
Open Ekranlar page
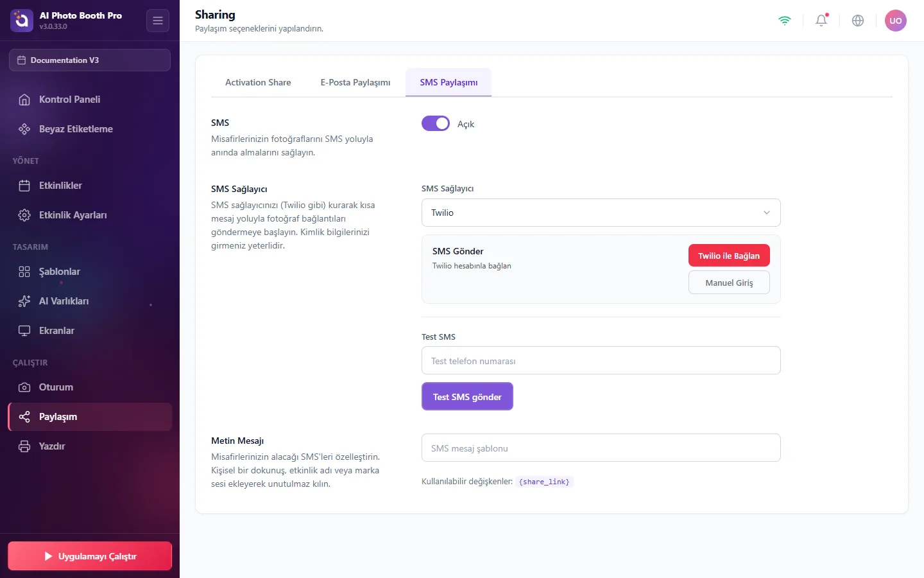90,331
